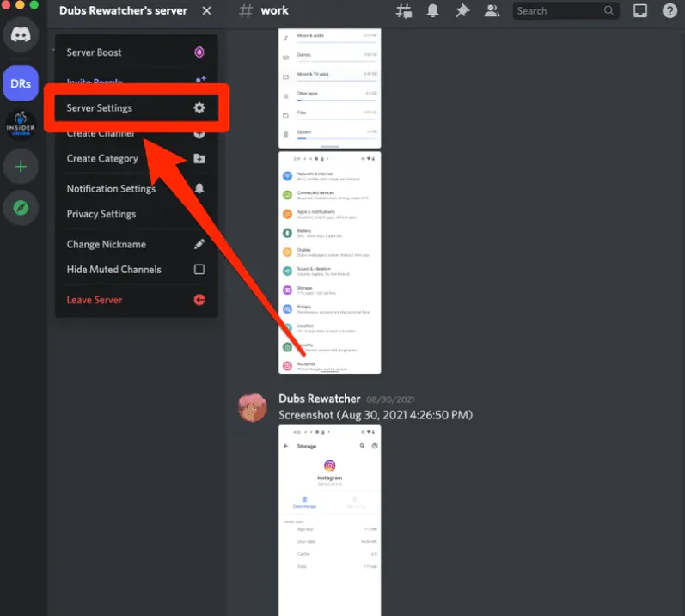Click the Leave Server red arrow icon

pos(199,300)
